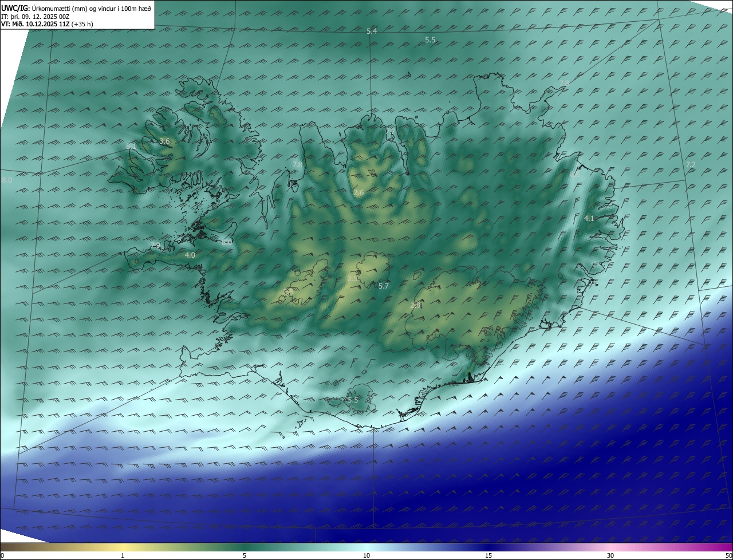Click the '7.9' value label

coord(155,246)
